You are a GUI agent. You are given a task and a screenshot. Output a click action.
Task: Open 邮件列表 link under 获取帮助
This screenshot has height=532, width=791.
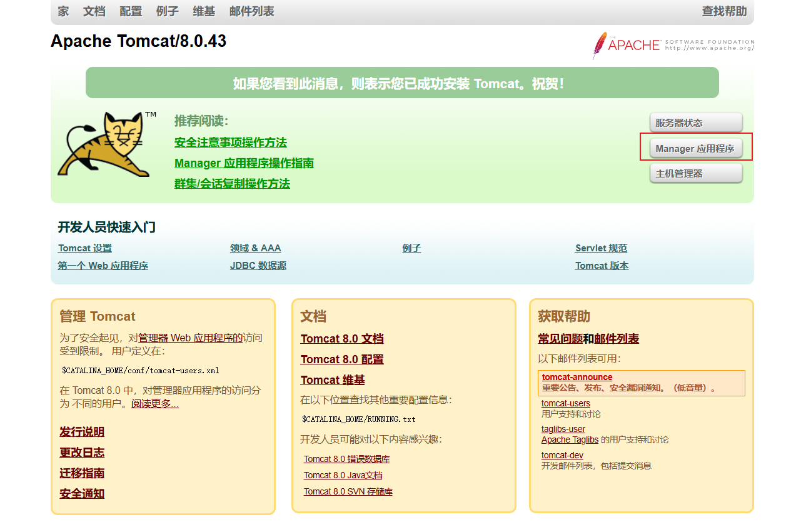tap(617, 339)
